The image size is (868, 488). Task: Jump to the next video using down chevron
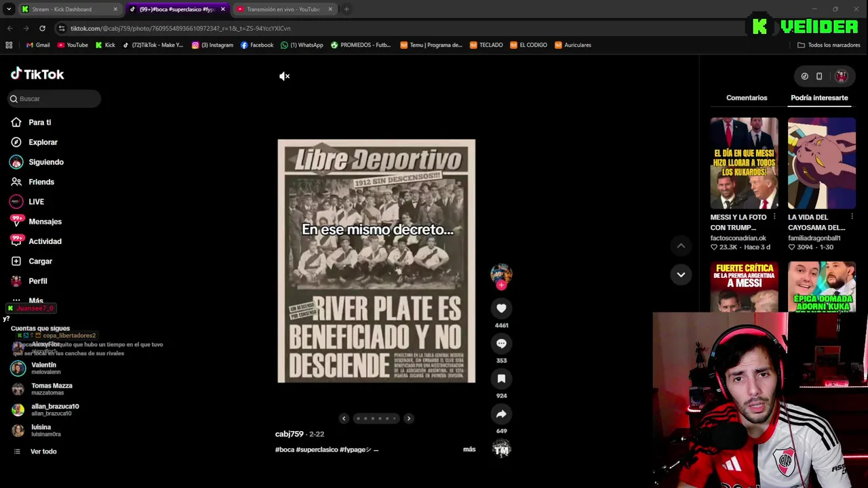click(x=681, y=274)
